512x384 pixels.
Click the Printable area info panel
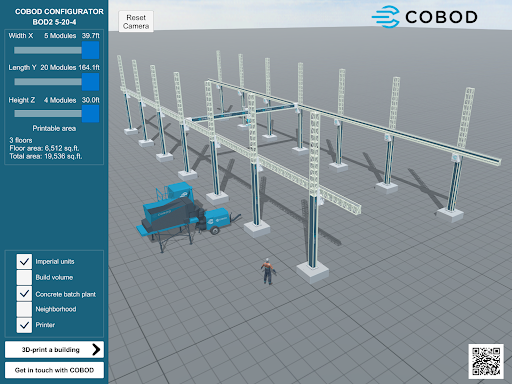point(54,144)
